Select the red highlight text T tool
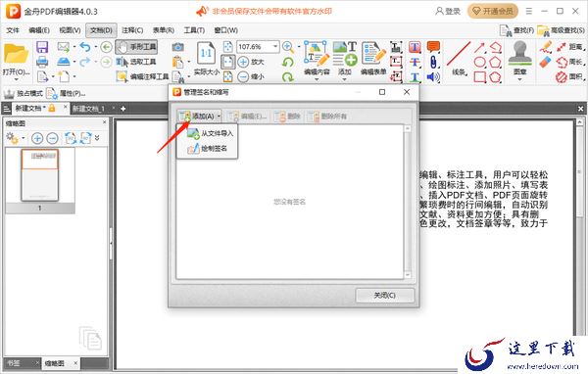This screenshot has width=588, height=374. 415,47
